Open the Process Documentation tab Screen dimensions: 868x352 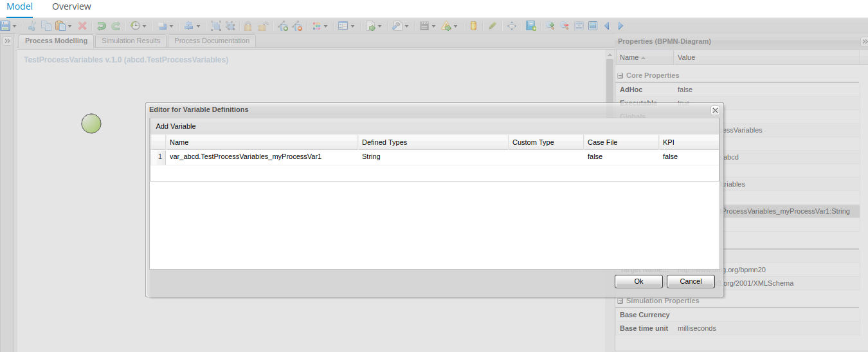click(212, 41)
